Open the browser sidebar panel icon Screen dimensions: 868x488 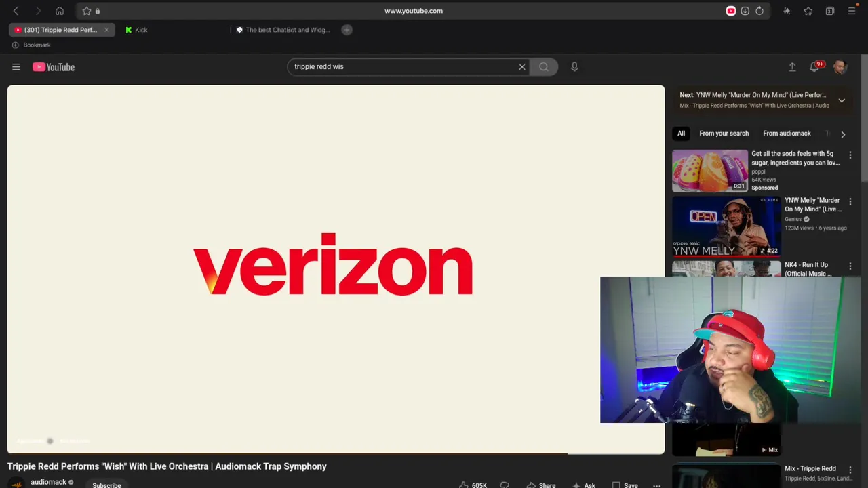pyautogui.click(x=830, y=11)
